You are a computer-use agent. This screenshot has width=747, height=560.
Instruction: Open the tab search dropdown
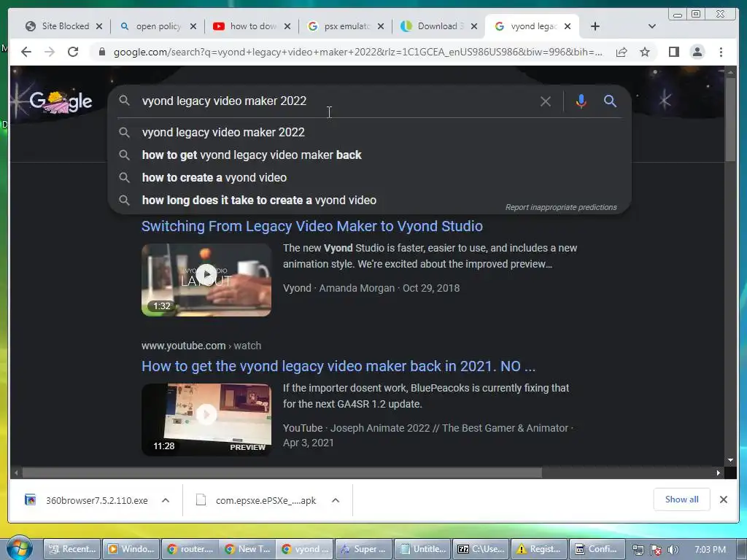pos(652,26)
